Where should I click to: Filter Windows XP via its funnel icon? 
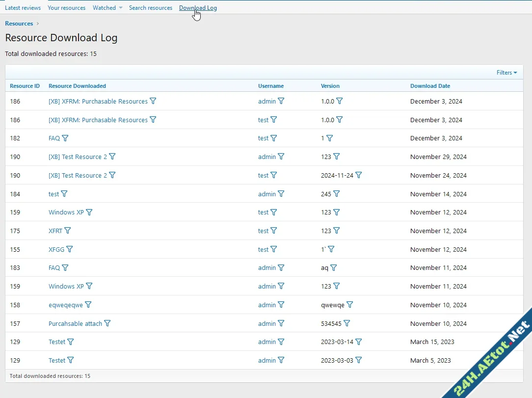(89, 212)
